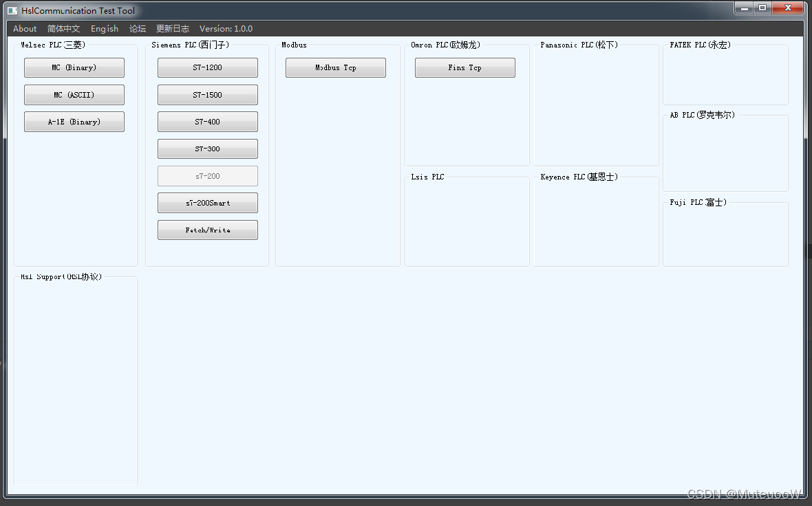Open the Modbus Tcp test
The image size is (812, 506).
[336, 68]
